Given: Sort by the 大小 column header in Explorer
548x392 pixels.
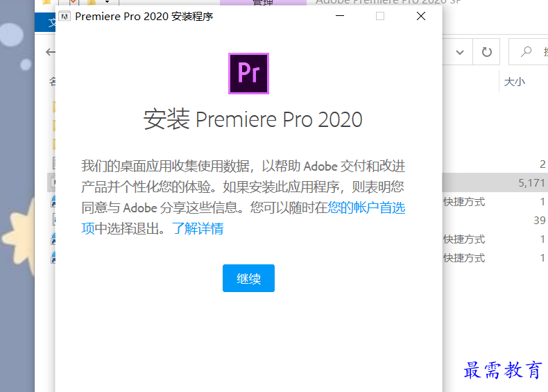Looking at the screenshot, I should click(515, 82).
